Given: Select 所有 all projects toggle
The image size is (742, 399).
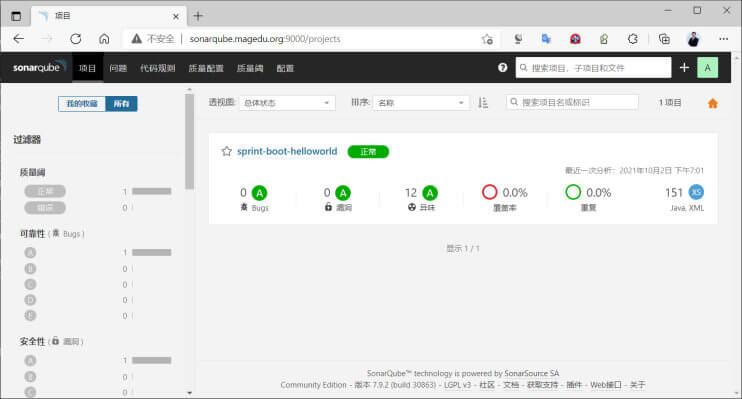Looking at the screenshot, I should (122, 104).
